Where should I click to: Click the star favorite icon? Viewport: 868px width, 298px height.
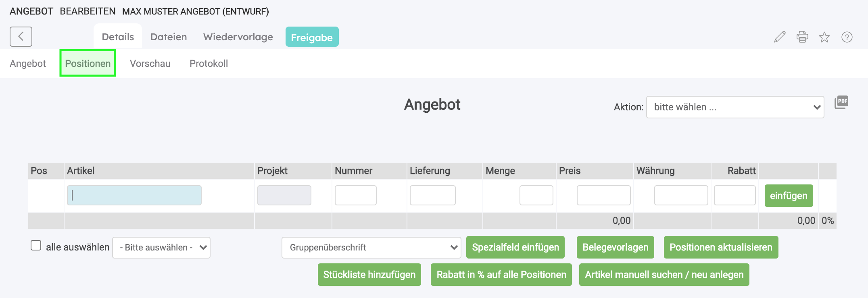point(824,37)
